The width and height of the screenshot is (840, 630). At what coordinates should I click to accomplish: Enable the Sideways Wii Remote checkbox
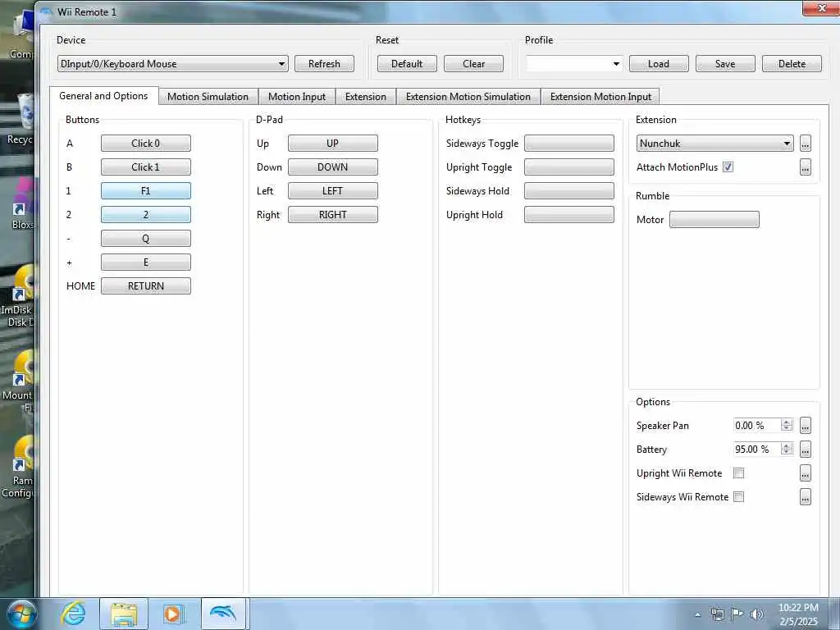[739, 497]
